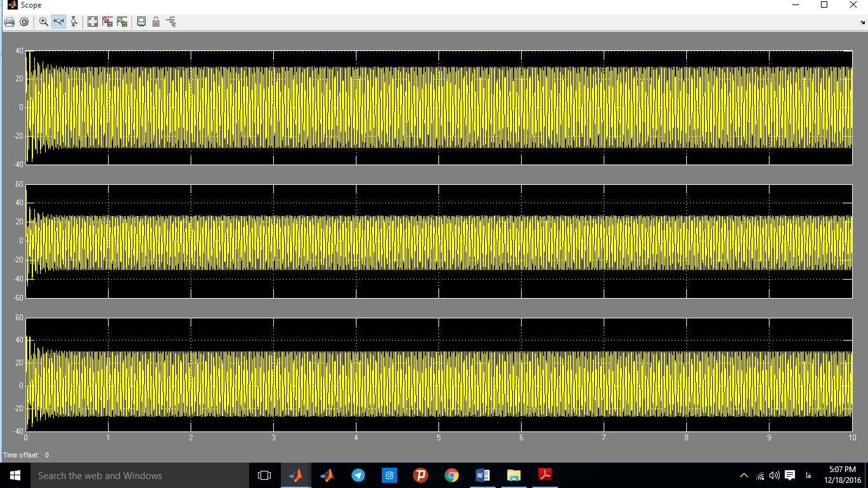Restore saved axes settings icon
Viewport: 868px width, 488px height.
click(122, 22)
